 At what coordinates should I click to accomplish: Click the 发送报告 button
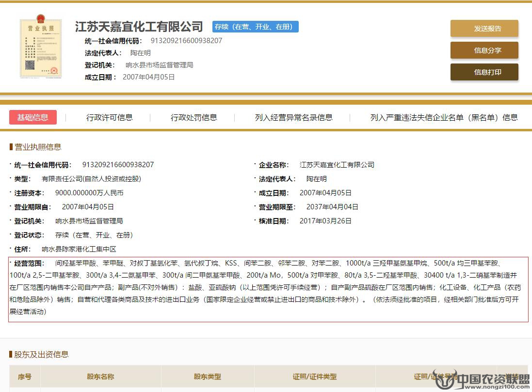pos(484,29)
